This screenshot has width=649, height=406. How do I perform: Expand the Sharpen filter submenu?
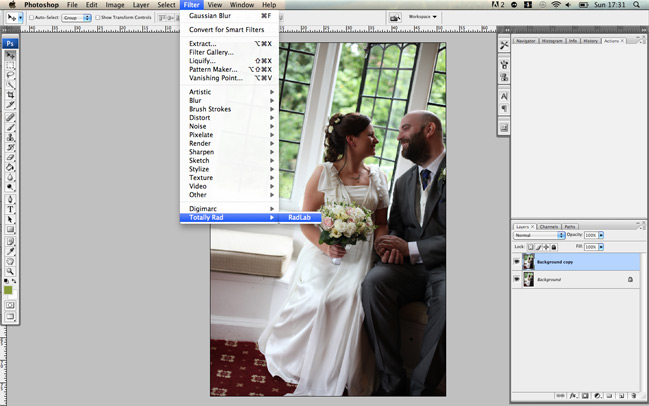tap(229, 152)
